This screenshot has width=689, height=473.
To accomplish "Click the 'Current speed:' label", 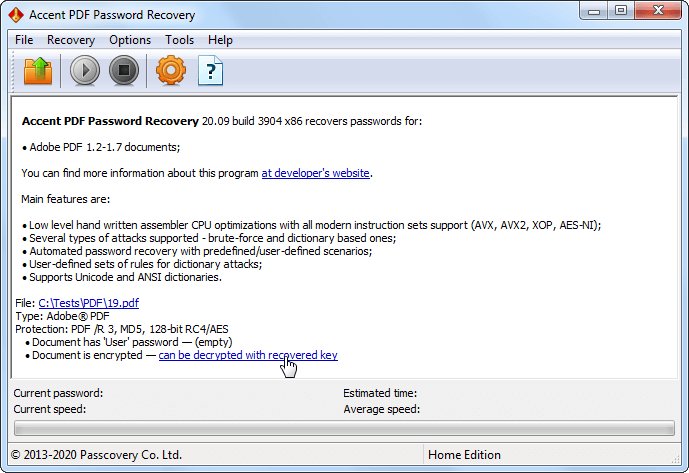I will coord(50,409).
